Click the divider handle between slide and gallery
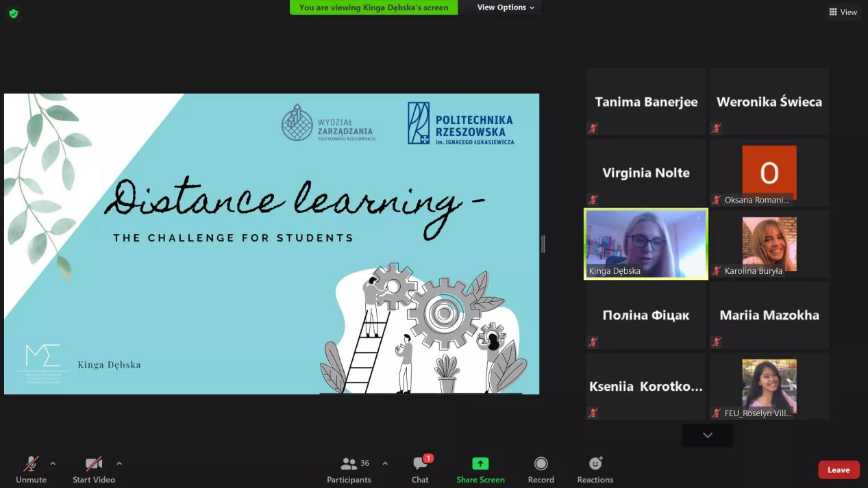Screen dimensions: 868x488 543,244
